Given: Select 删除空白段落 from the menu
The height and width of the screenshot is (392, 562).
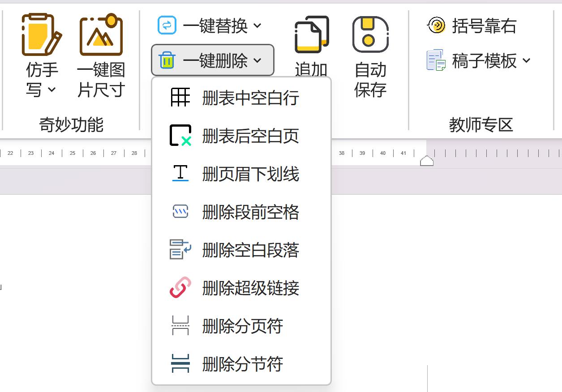Looking at the screenshot, I should pos(250,250).
